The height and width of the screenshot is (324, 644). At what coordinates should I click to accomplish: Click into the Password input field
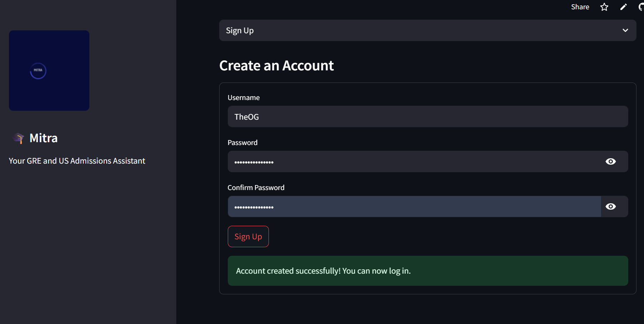[x=415, y=161]
